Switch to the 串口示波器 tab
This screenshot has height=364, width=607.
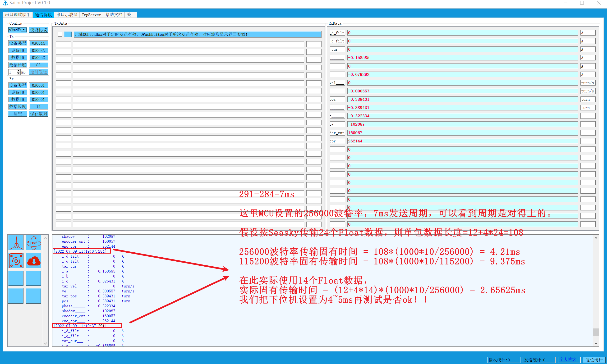click(67, 15)
